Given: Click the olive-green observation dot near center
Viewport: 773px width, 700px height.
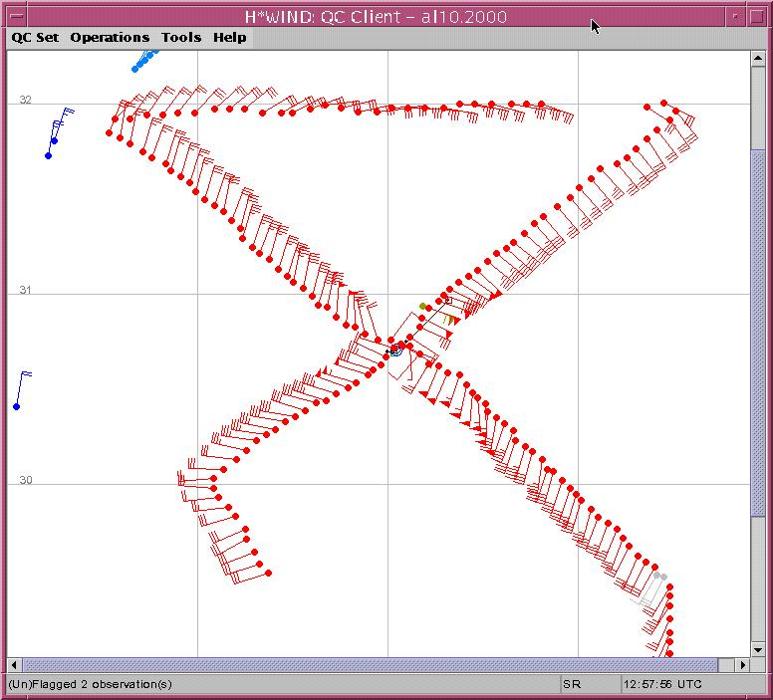Looking at the screenshot, I should (423, 307).
